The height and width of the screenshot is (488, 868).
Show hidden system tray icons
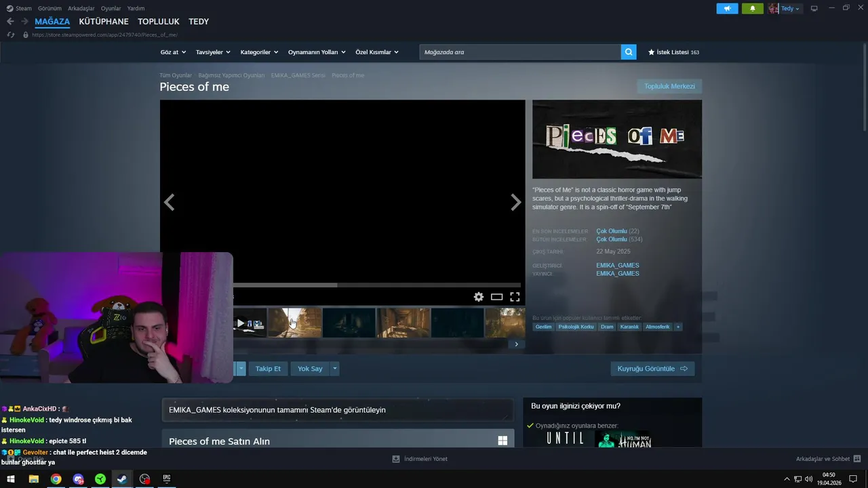point(787,479)
